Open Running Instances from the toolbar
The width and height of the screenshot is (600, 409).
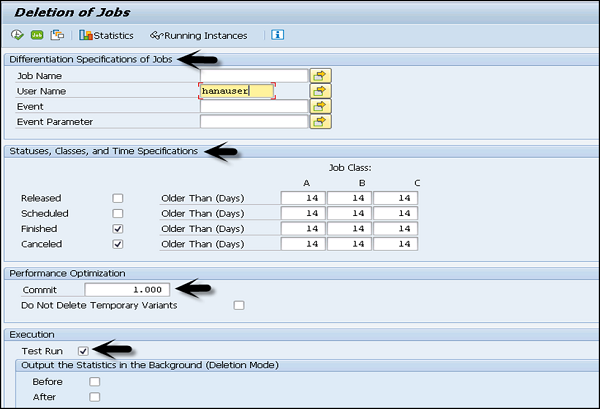(199, 36)
